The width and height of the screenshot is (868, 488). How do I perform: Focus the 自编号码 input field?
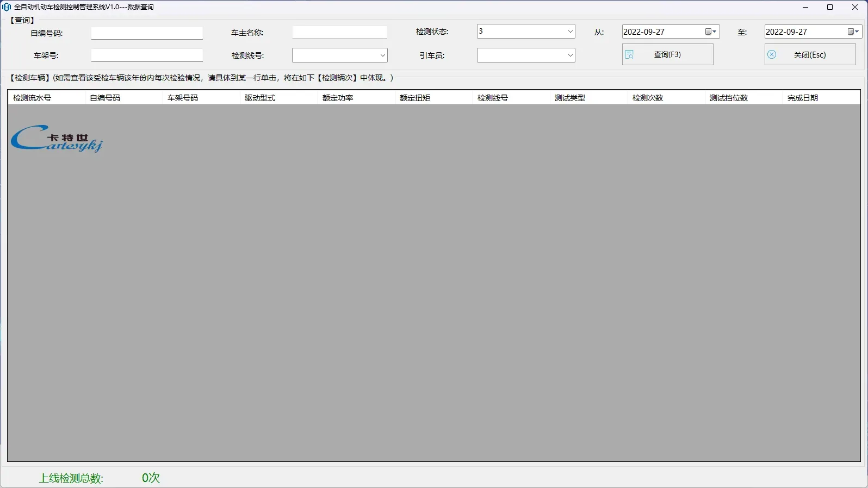pyautogui.click(x=147, y=33)
